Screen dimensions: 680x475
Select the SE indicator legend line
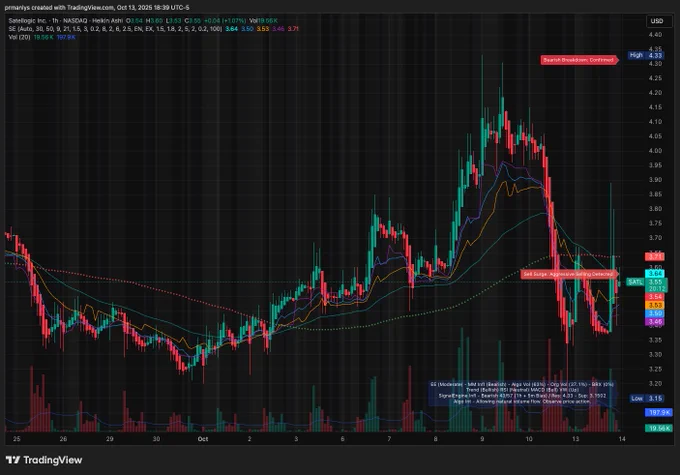point(115,29)
